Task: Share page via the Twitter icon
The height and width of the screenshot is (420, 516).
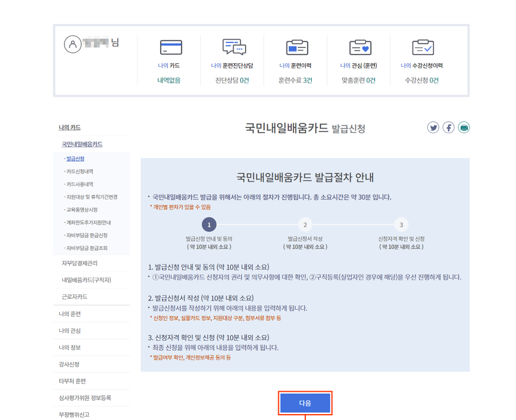Action: 433,127
